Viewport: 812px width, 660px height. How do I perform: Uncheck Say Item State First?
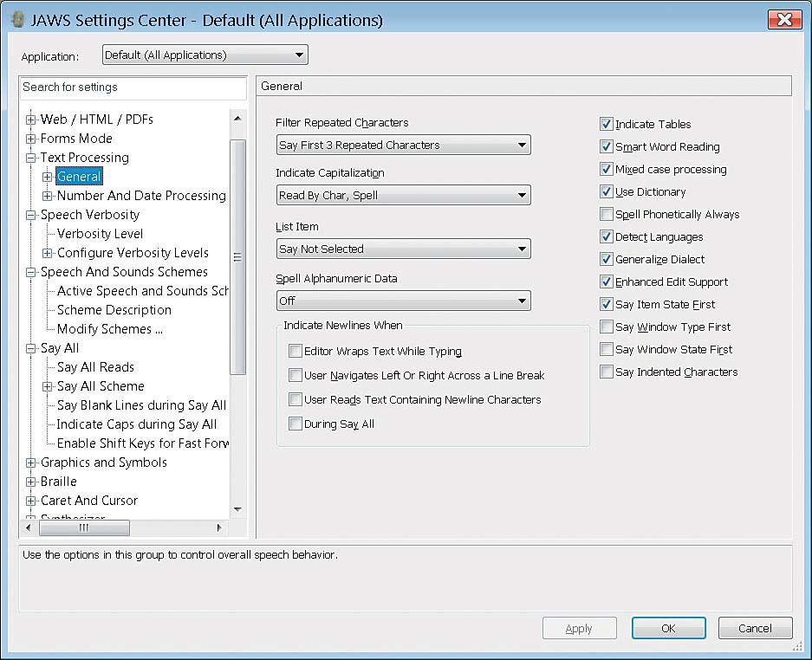click(x=607, y=304)
